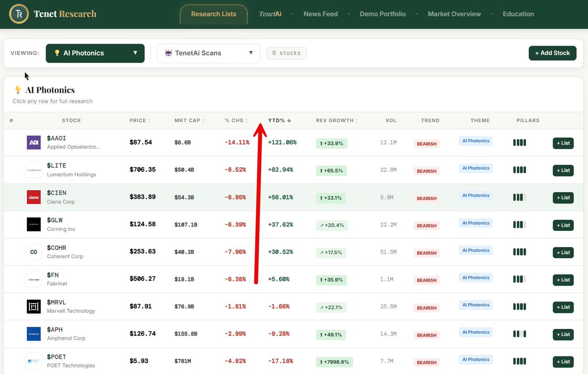Click the pillars bars icon for MRVL
Image resolution: width=588 pixels, height=374 pixels.
[x=519, y=307]
